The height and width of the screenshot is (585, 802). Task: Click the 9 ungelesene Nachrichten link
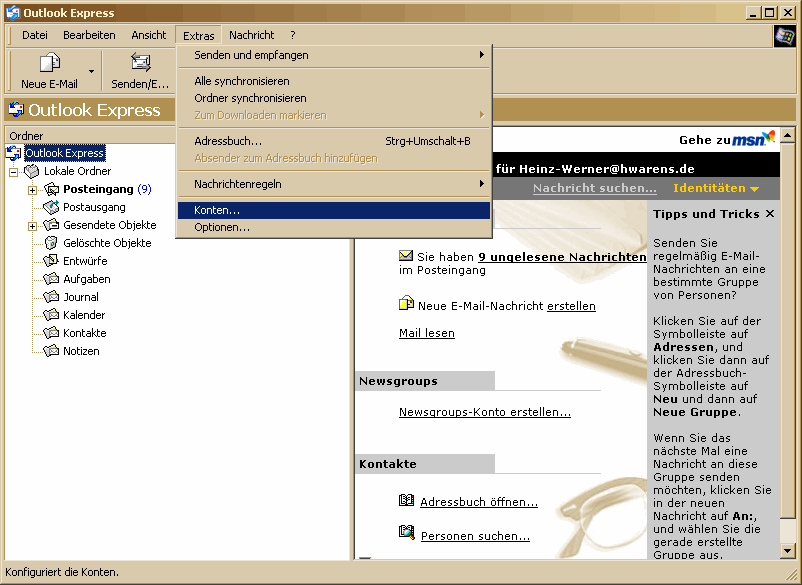pos(563,257)
